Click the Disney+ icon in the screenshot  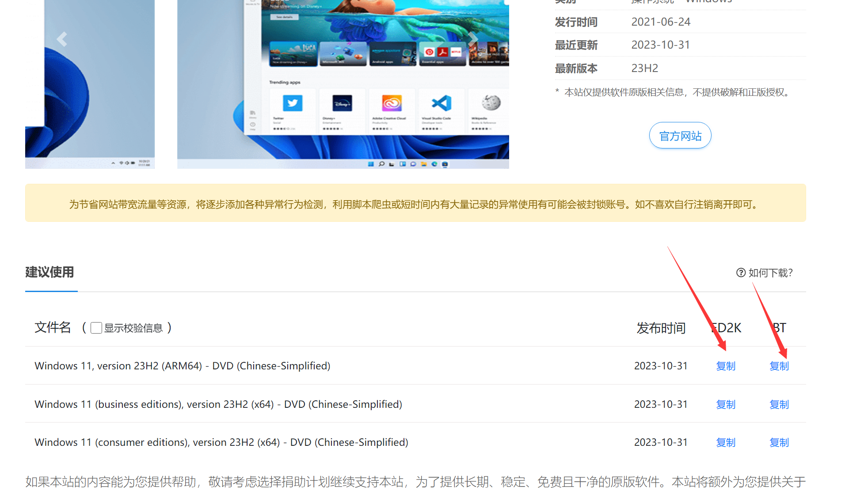tap(342, 103)
